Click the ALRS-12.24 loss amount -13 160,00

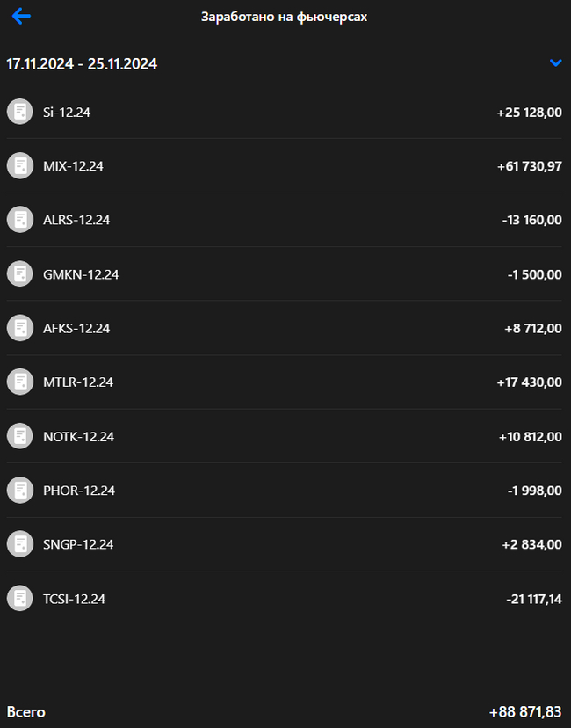coord(531,220)
